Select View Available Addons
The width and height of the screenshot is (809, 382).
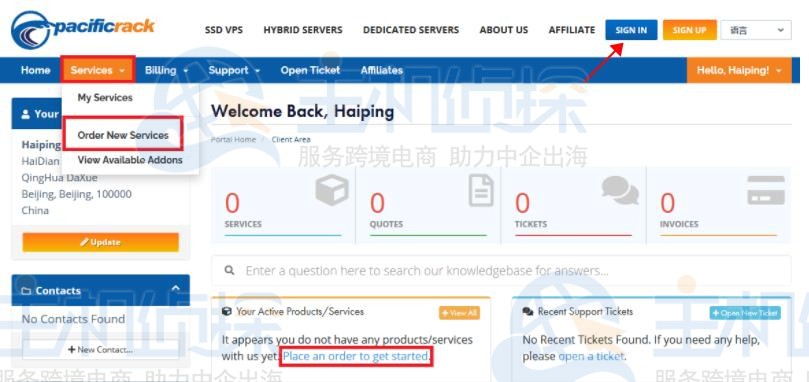coord(130,160)
